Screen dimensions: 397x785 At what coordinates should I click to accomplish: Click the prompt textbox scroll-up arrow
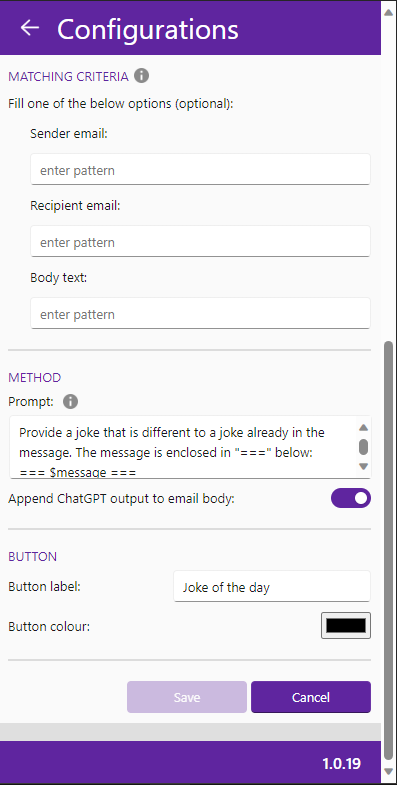coord(363,428)
